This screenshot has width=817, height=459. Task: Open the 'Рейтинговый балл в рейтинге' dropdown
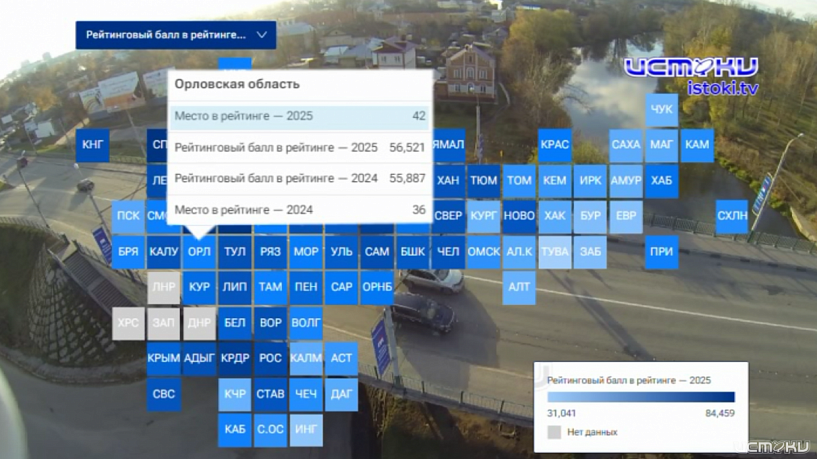[165, 35]
